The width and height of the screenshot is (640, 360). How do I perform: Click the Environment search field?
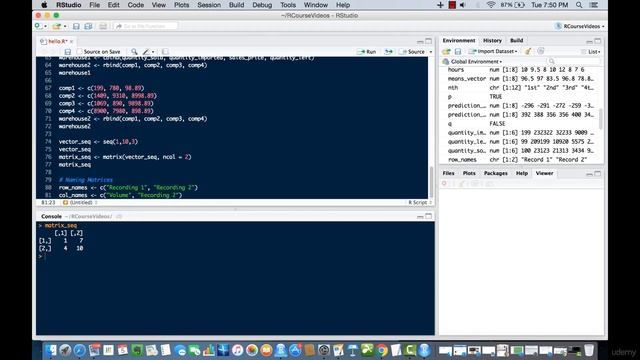coord(574,62)
